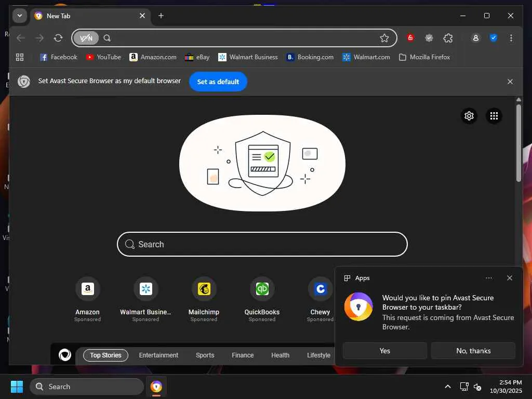The width and height of the screenshot is (532, 399).
Task: Open the Facebook bookmark
Action: tap(58, 57)
